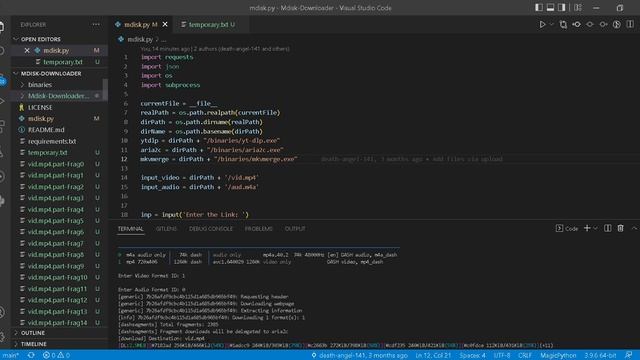Open the new terminal launch profile dropdown
This screenshot has height=360, width=640.
coord(596,229)
